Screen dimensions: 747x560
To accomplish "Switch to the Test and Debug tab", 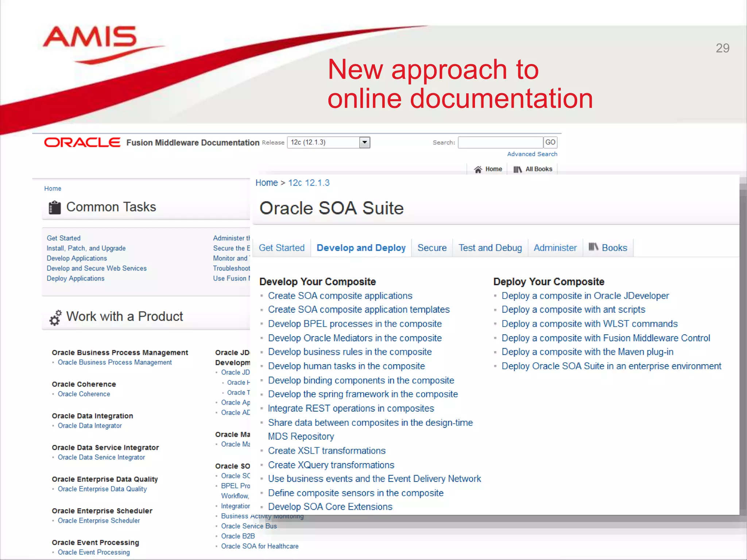I will coord(490,248).
